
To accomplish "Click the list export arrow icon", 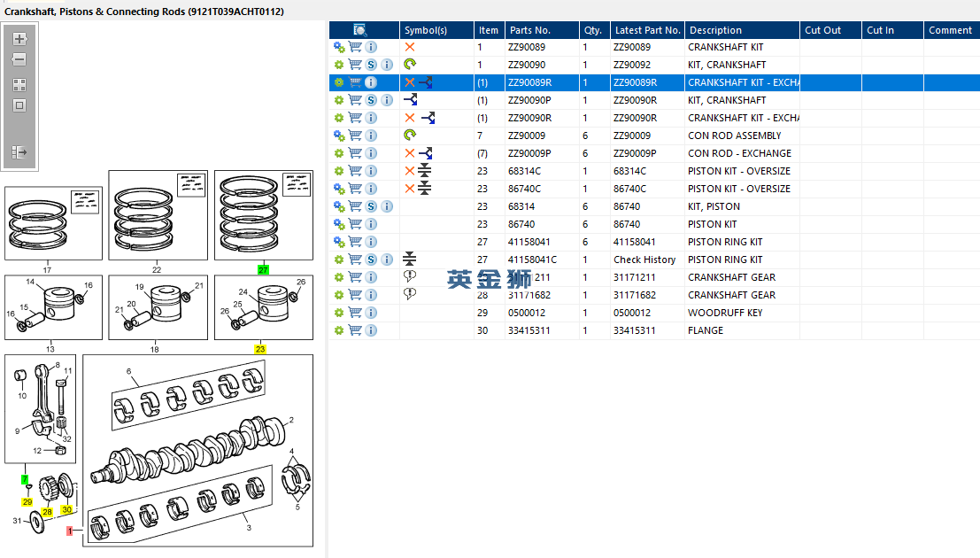I will coord(19,152).
